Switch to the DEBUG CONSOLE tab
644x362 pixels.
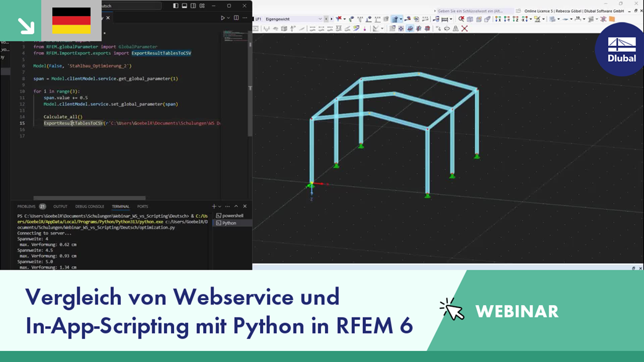click(x=90, y=207)
